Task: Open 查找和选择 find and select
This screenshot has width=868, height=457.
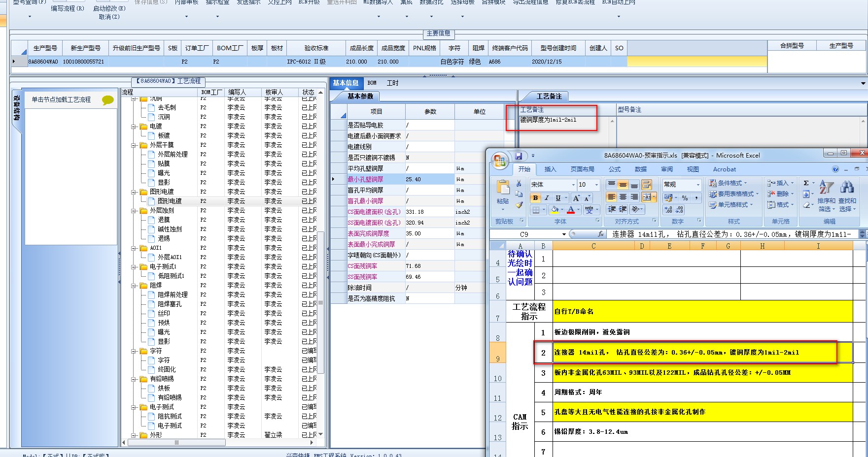Action: [847, 196]
